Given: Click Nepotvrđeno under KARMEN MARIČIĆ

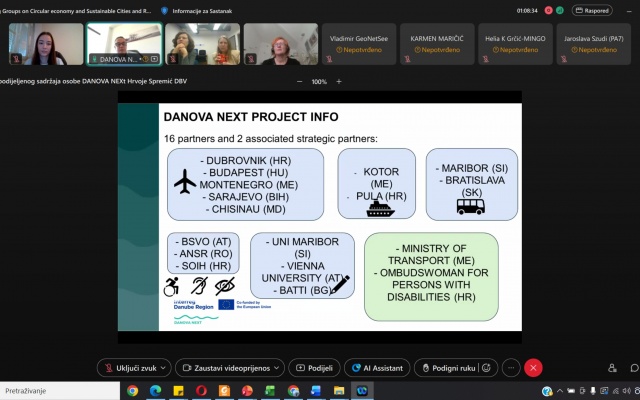Looking at the screenshot, I should [x=437, y=50].
